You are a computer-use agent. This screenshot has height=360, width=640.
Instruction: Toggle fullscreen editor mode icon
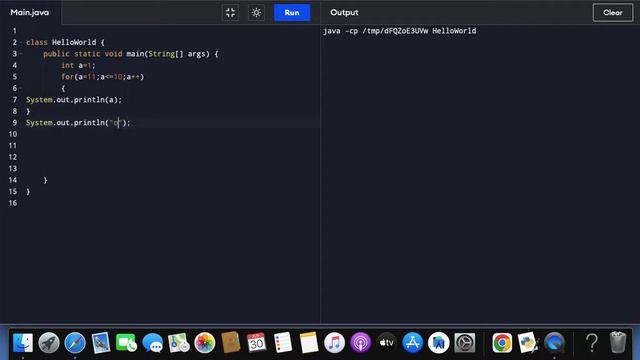coord(231,13)
